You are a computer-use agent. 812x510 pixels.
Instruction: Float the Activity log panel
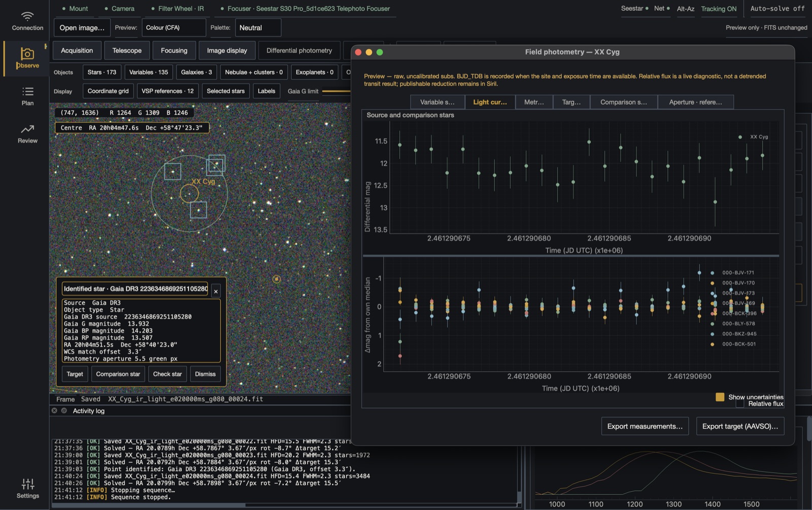64,410
